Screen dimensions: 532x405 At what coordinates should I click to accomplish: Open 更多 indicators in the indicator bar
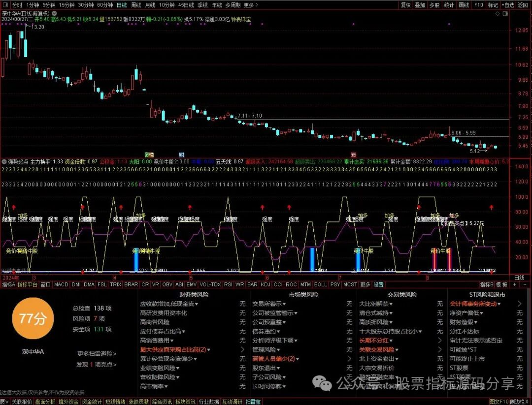pos(365,285)
